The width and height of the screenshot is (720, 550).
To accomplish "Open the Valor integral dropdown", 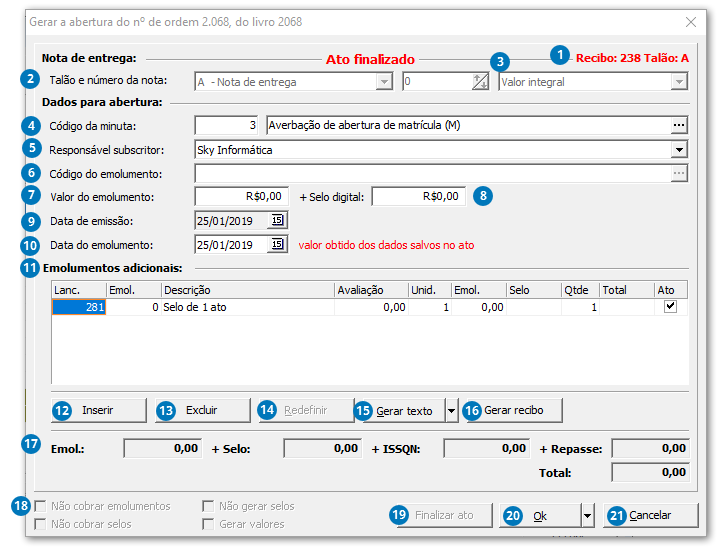I will click(680, 82).
